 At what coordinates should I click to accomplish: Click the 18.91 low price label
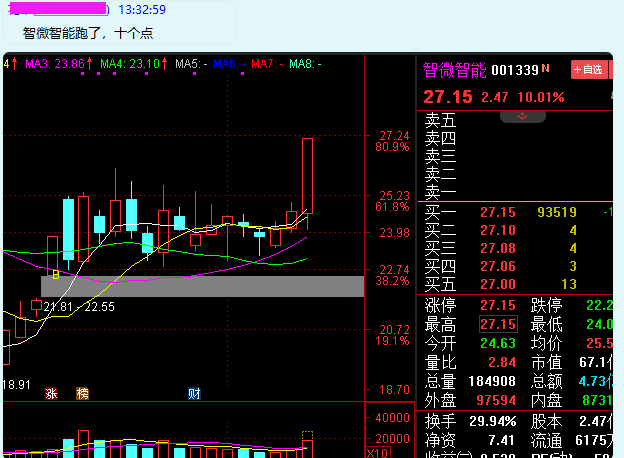pyautogui.click(x=16, y=385)
